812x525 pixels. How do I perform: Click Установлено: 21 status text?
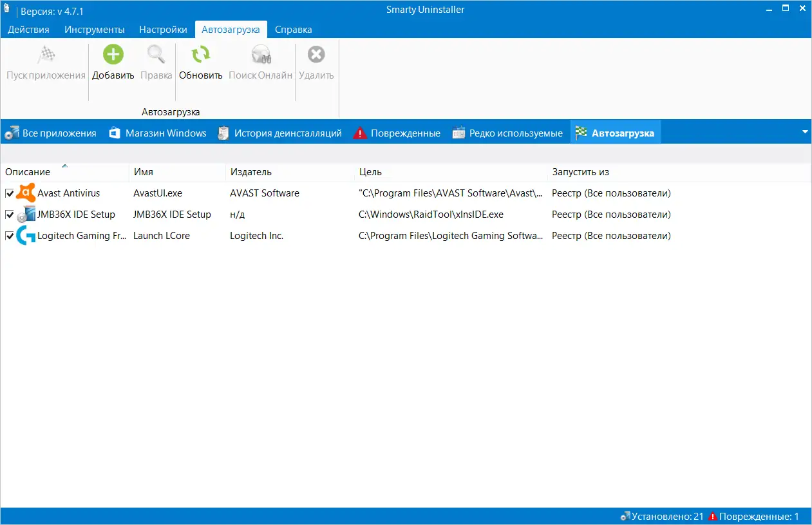click(x=668, y=517)
